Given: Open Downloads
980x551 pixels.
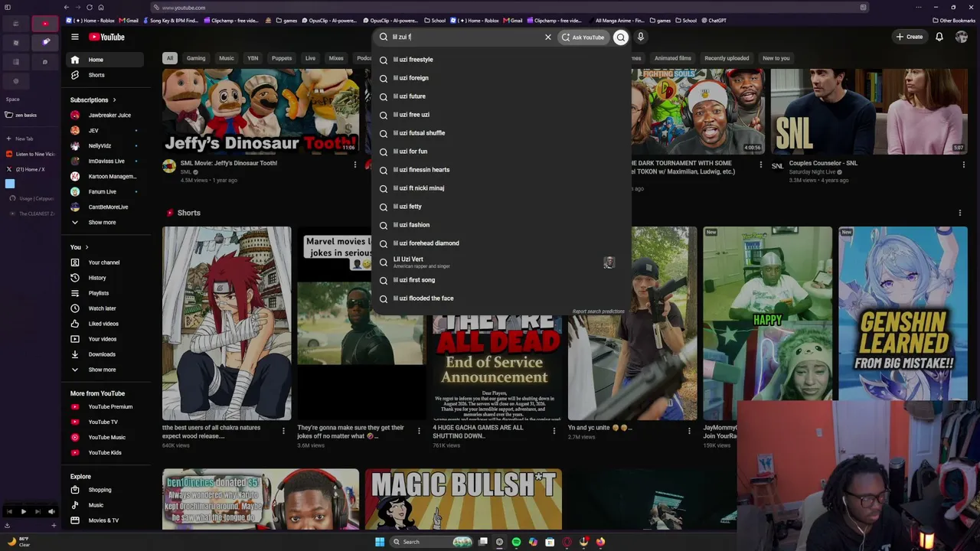Looking at the screenshot, I should pos(105,354).
